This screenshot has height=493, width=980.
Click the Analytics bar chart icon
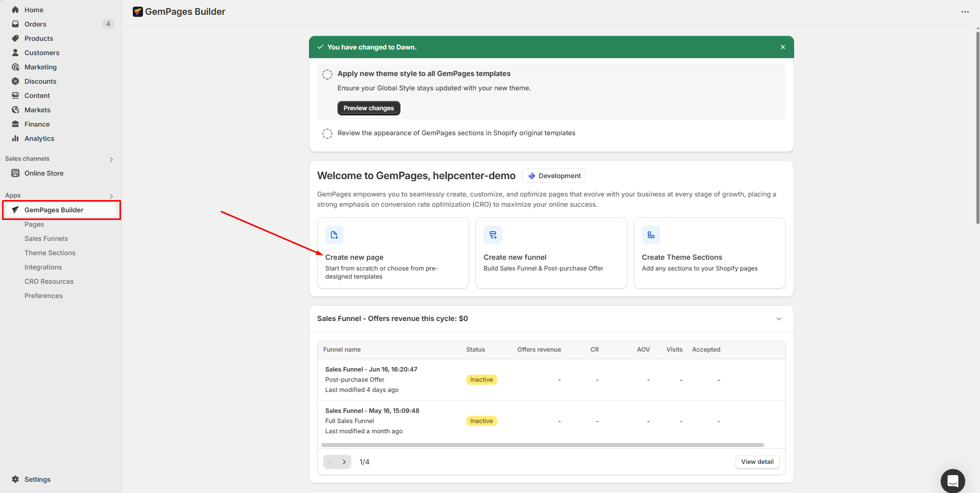pyautogui.click(x=15, y=138)
